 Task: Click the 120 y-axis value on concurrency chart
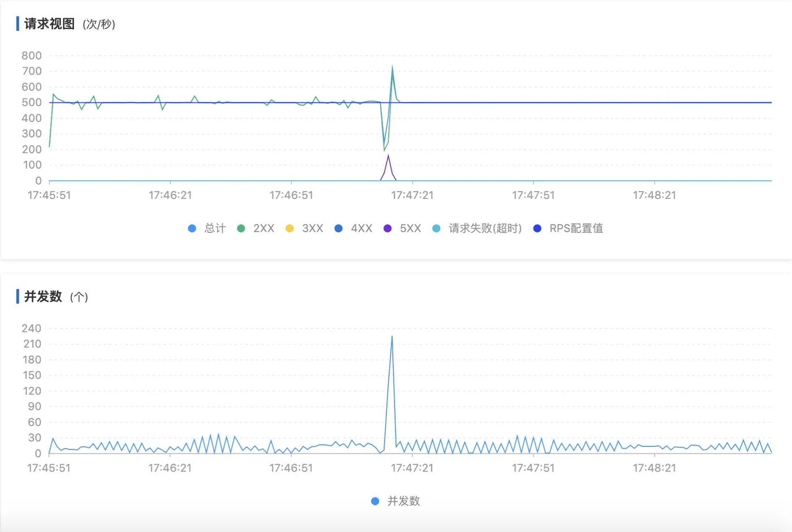(32, 391)
